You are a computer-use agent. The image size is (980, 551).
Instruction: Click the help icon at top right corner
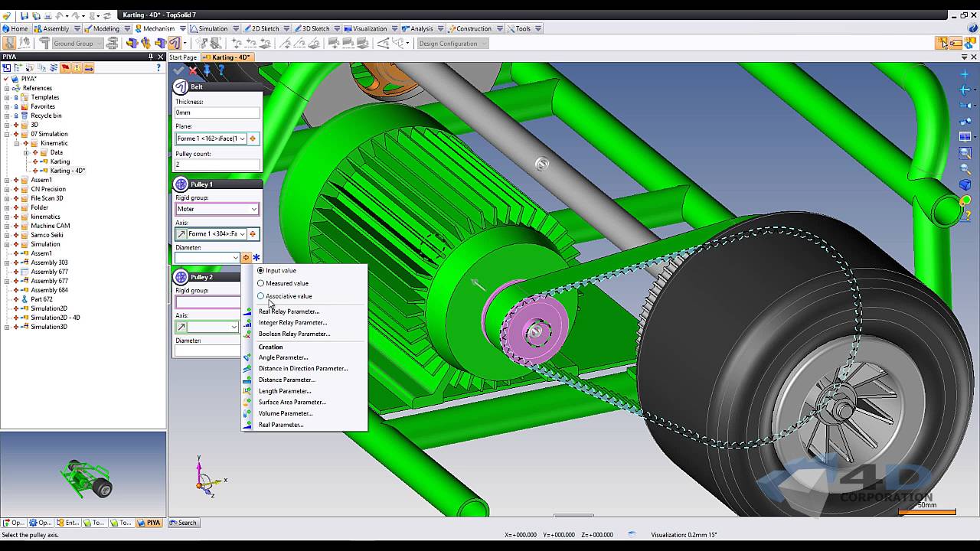click(972, 28)
